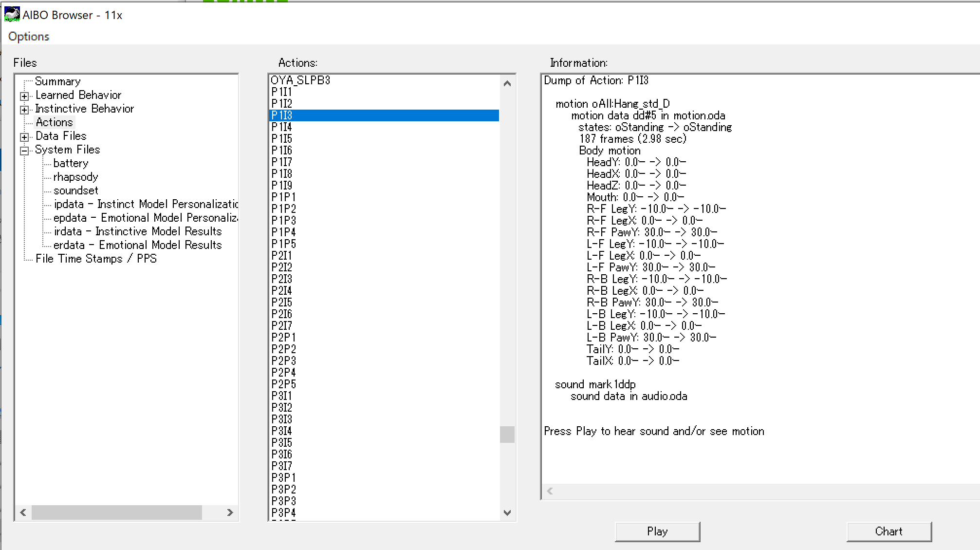Click the AIBO Browser title bar icon
The height and width of the screenshot is (550, 980).
click(x=12, y=15)
